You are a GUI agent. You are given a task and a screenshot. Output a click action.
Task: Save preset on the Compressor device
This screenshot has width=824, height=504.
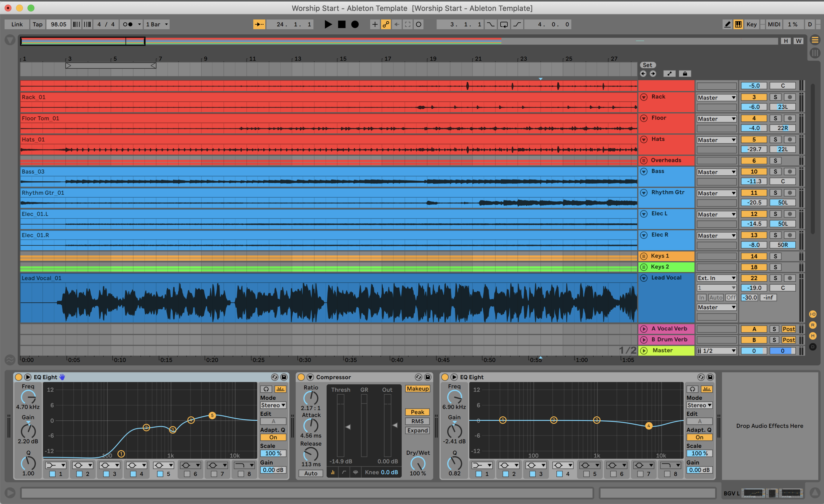click(427, 377)
